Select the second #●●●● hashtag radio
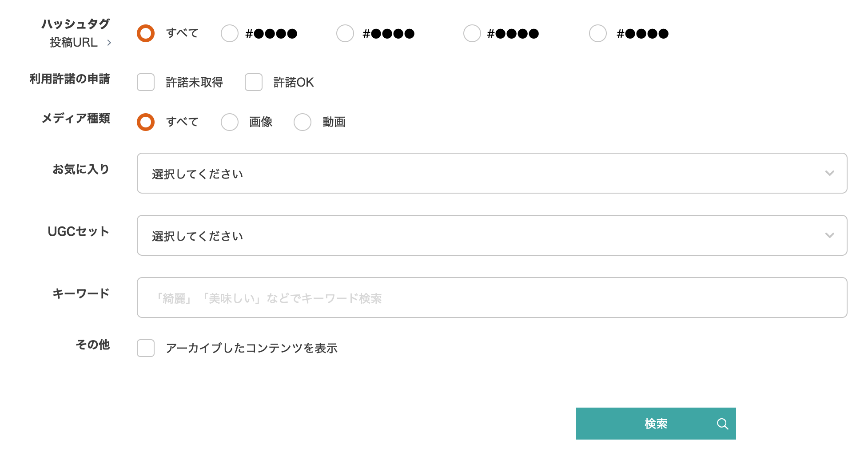The height and width of the screenshot is (452, 868). [x=345, y=33]
